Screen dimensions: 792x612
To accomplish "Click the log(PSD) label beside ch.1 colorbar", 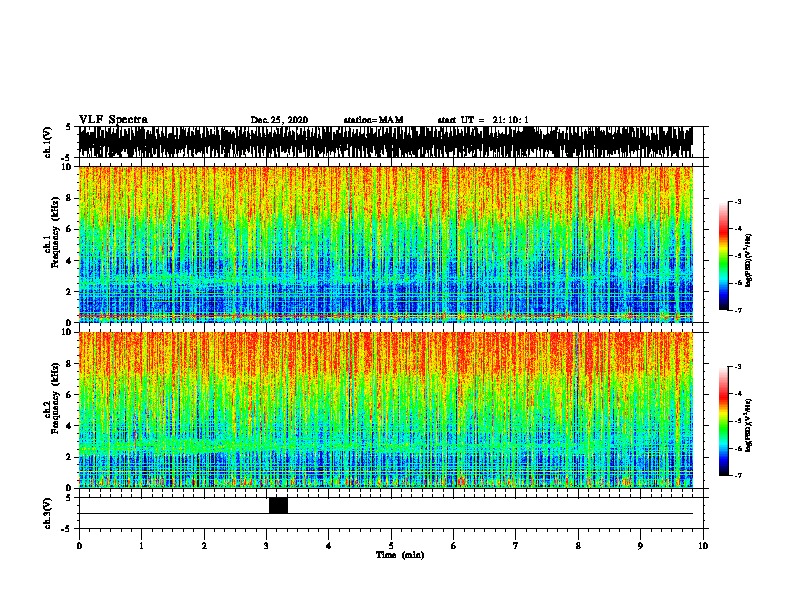I will point(749,260).
